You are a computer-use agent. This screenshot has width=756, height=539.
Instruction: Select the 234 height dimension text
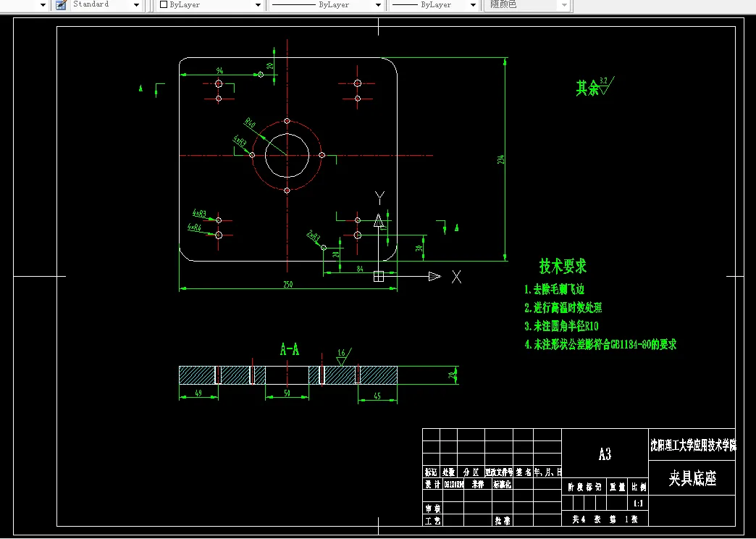click(x=501, y=159)
